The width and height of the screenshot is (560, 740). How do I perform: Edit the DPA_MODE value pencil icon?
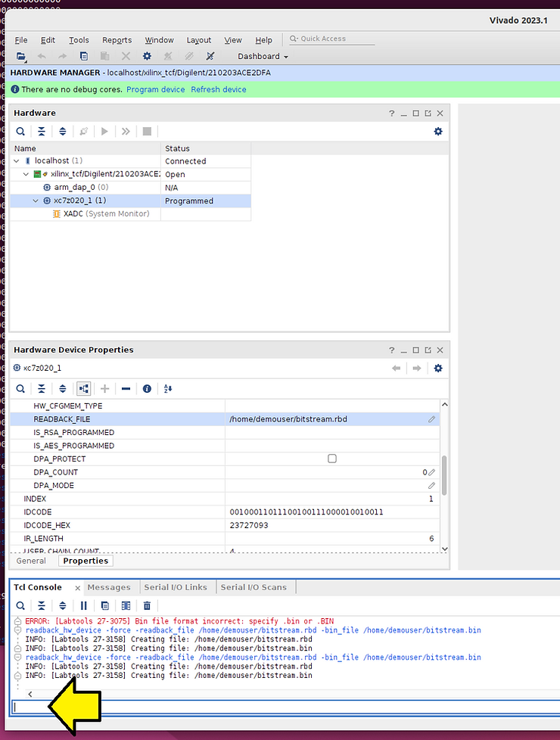coord(431,485)
